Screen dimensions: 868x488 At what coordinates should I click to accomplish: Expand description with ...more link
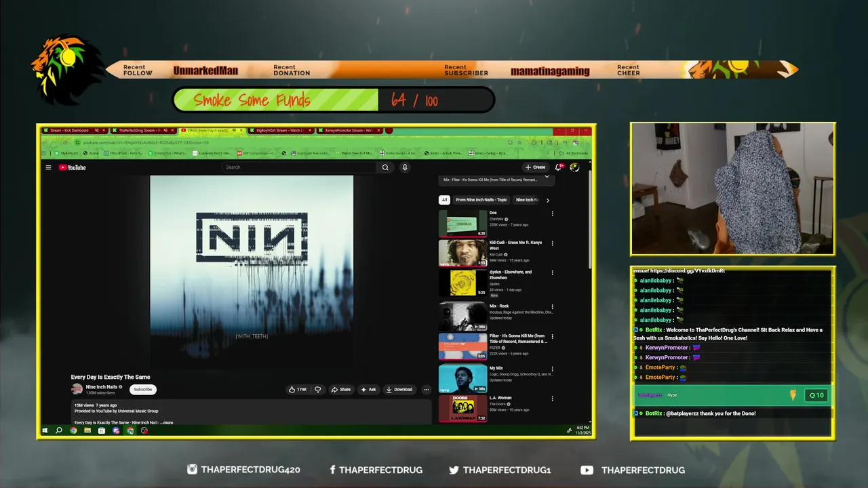(x=167, y=422)
